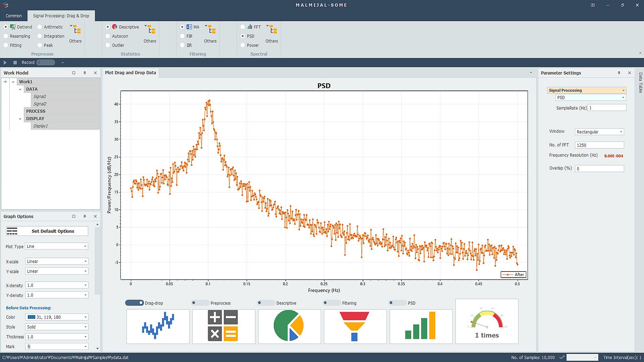Enable the Filtering toggle switch
This screenshot has height=362, width=644.
point(331,303)
